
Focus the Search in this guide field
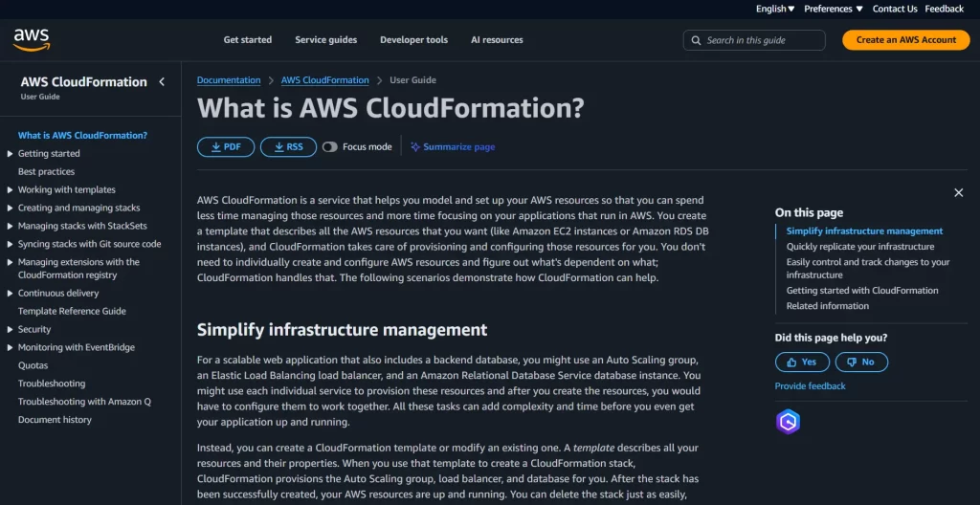coord(754,40)
